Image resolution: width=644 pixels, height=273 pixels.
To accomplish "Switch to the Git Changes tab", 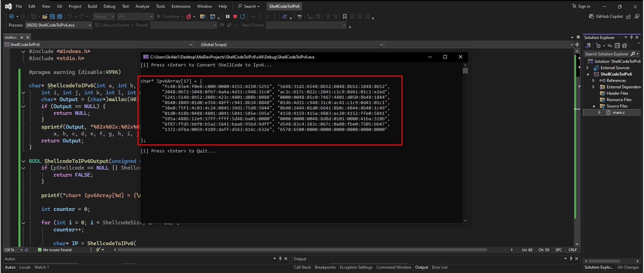I will (628, 267).
